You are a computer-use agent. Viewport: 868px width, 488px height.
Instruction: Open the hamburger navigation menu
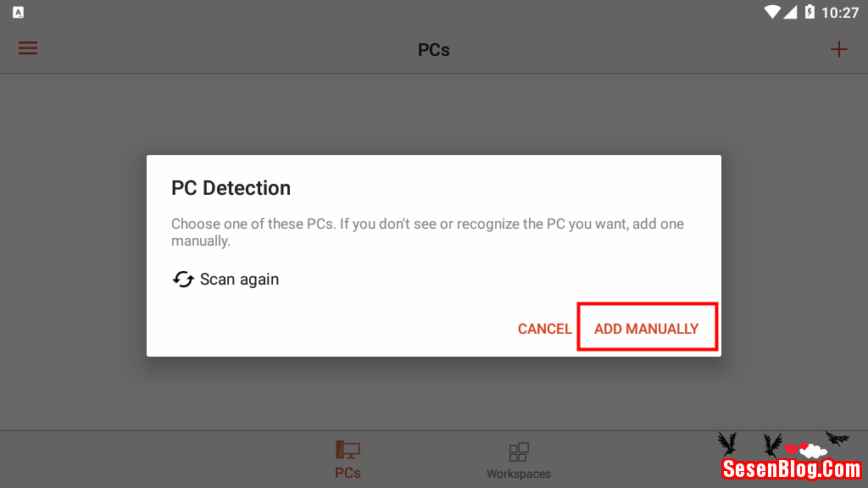28,48
